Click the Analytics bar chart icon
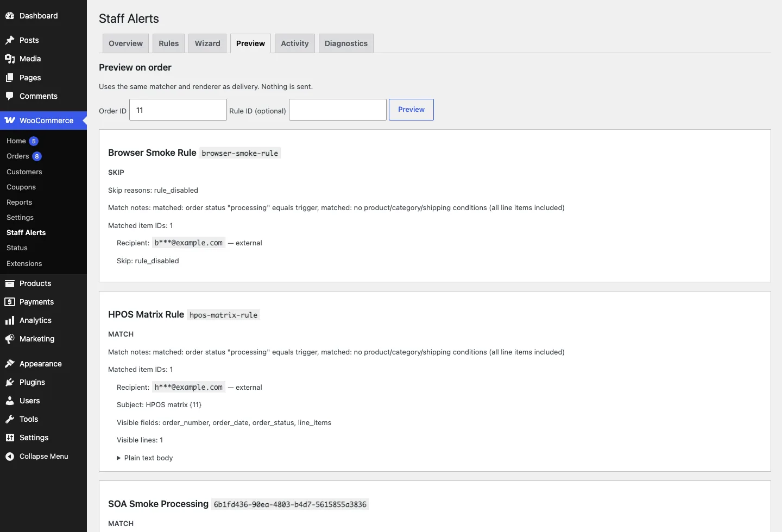 tap(10, 320)
